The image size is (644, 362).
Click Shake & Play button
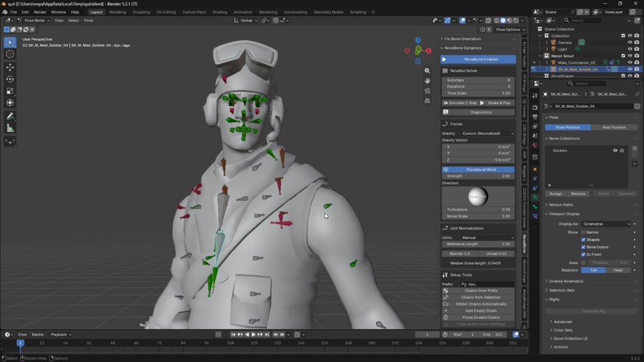[x=497, y=103]
